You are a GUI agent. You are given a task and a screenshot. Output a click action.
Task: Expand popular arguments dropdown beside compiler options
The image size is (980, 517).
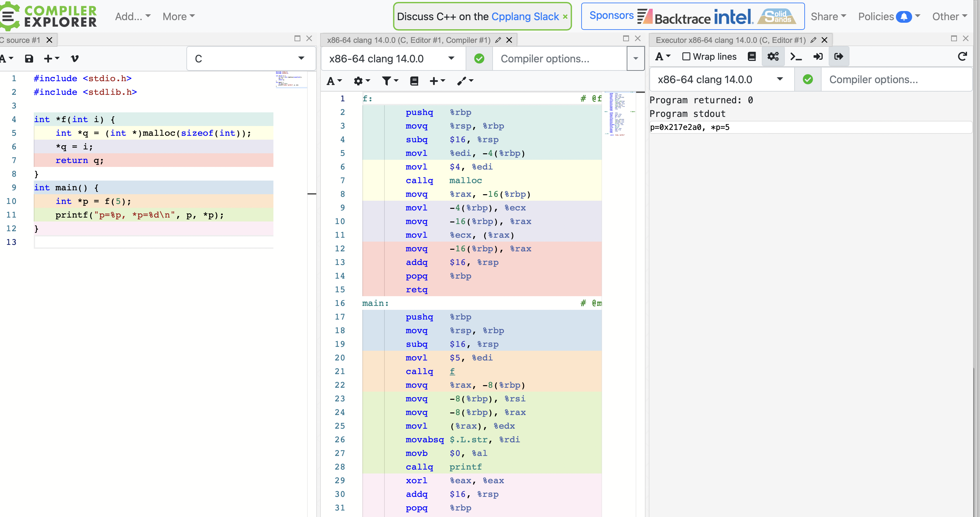(x=635, y=58)
